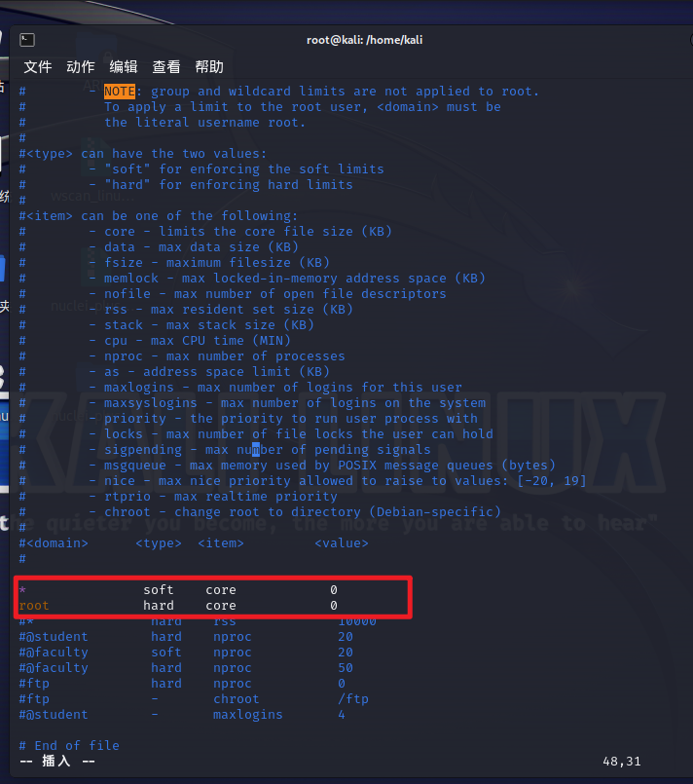Open the 编辑 (Edit) menu
The width and height of the screenshot is (693, 784).
(124, 67)
